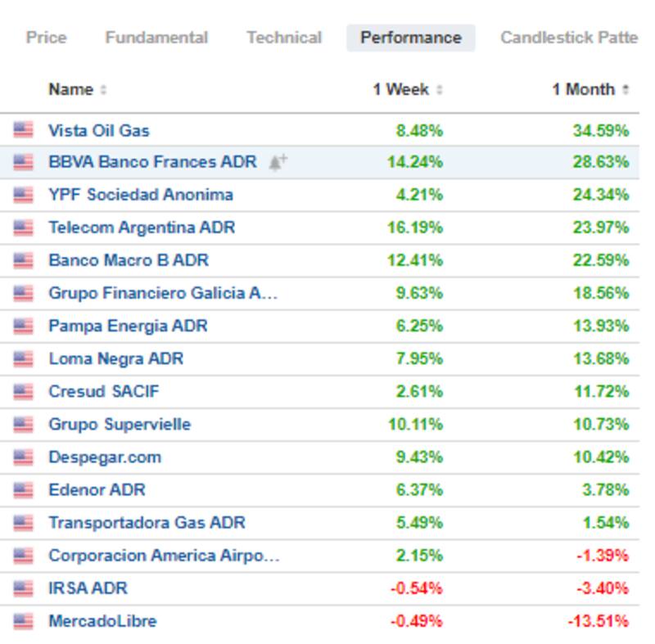655x644 pixels.
Task: Click the alert bell icon beside BBVA Banco Frances
Action: (x=278, y=162)
